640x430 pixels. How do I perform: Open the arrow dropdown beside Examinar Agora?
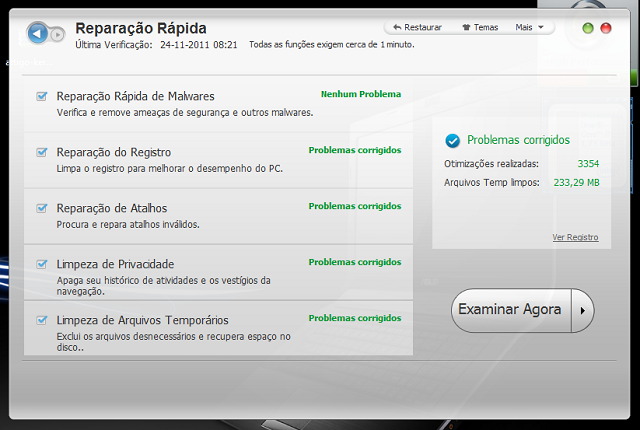point(582,310)
